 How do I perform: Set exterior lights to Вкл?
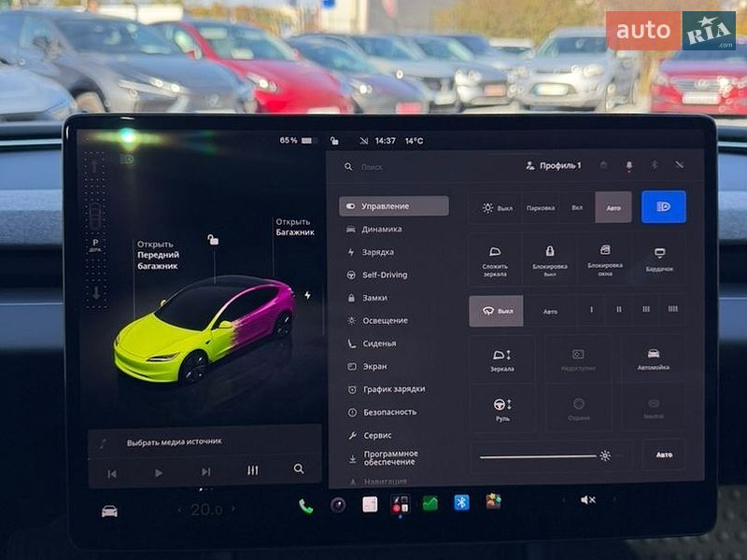coord(577,207)
